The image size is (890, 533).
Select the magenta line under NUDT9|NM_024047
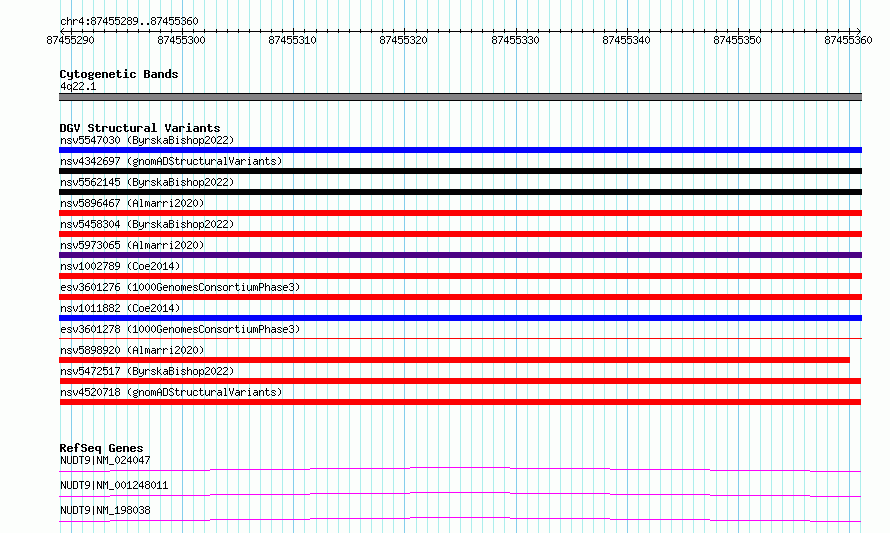[460, 469]
